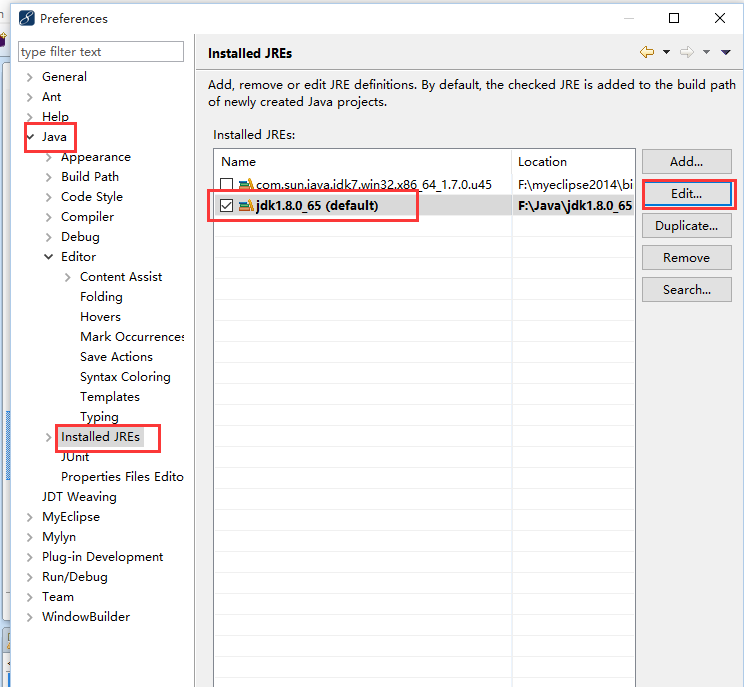The image size is (744, 687).
Task: Expand the Run/Debug node arrow
Action: (x=29, y=577)
